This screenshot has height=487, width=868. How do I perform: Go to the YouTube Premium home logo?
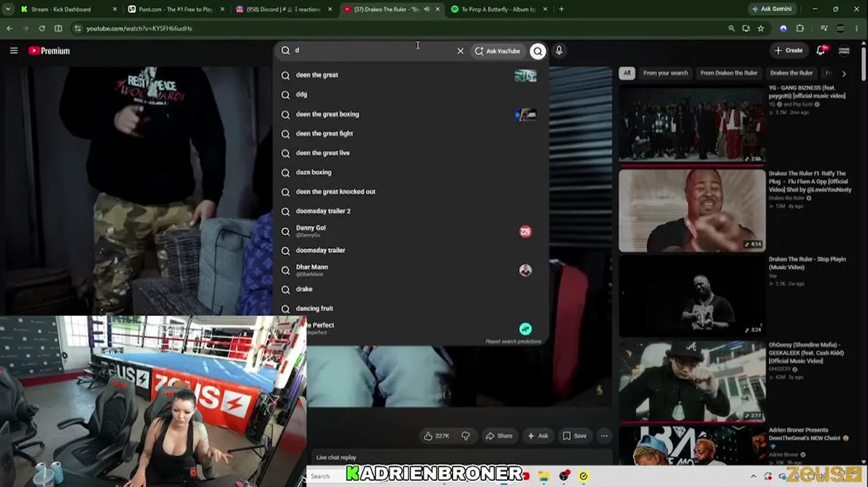pos(49,51)
